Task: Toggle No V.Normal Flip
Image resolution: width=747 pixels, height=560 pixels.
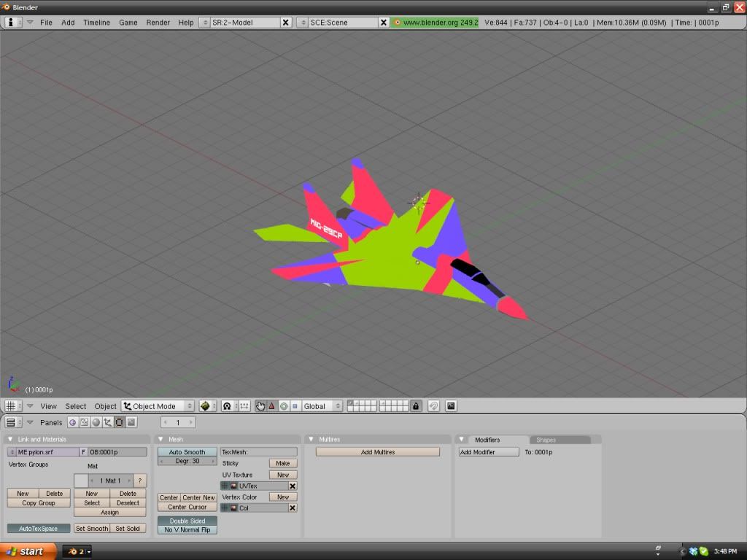Action: [187, 530]
